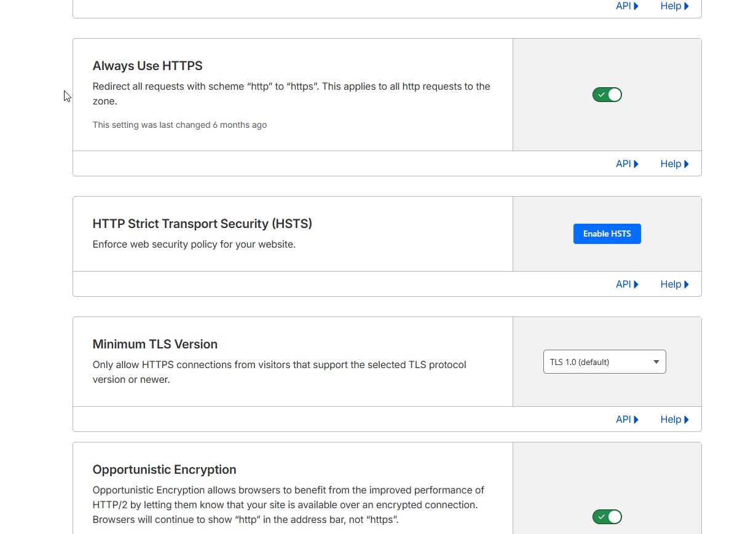Expand API arrow in the HSTS card

(636, 285)
